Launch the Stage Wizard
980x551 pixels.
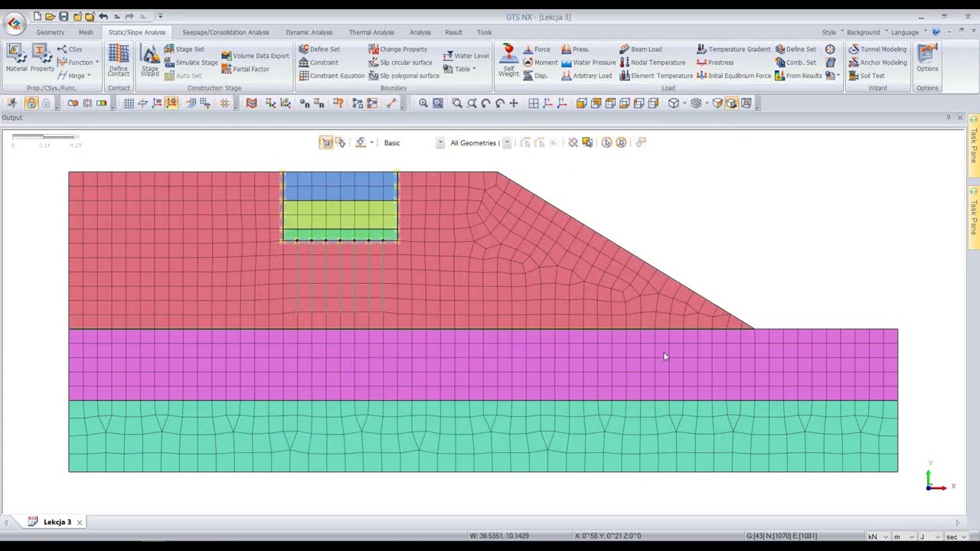(150, 60)
